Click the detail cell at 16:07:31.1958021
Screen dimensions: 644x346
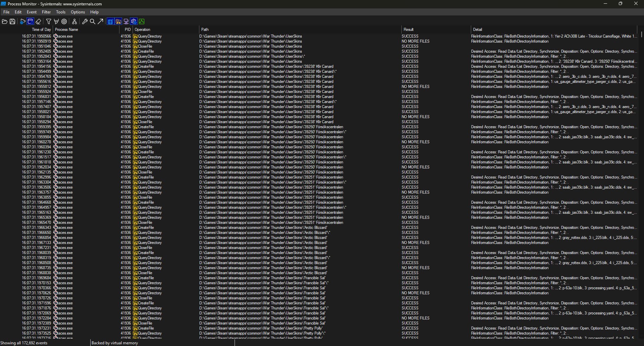coord(554,112)
